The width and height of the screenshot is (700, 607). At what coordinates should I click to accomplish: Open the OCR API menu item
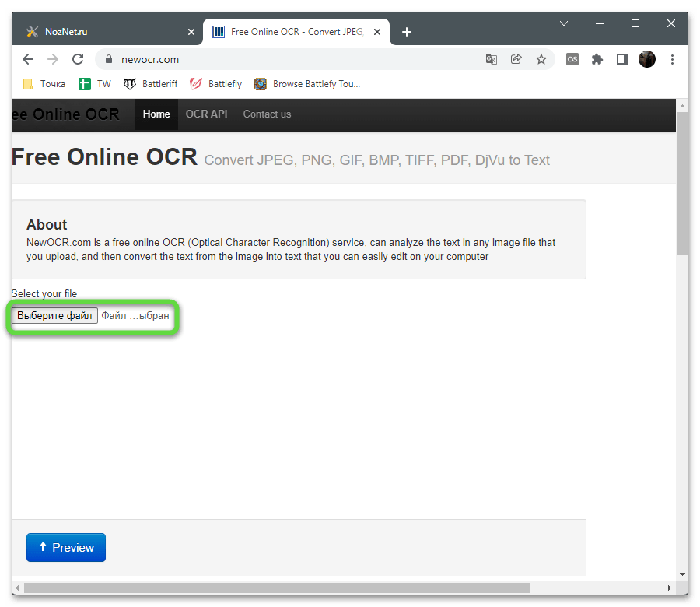click(206, 114)
